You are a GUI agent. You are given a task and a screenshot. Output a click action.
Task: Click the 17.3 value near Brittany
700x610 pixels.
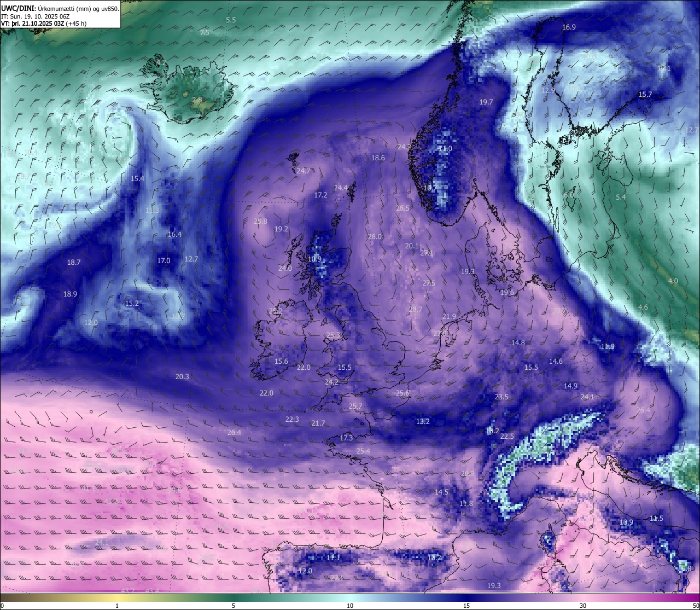coord(346,438)
